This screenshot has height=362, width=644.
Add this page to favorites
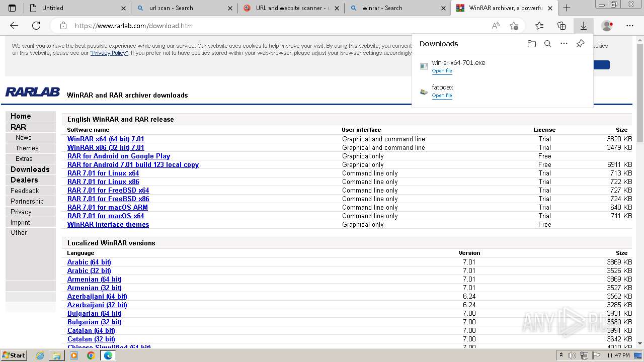point(514,26)
